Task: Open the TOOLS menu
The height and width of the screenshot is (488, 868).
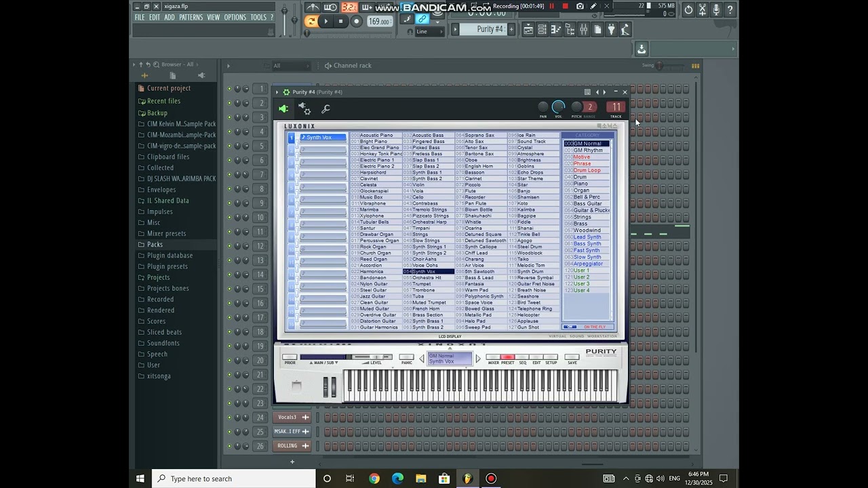Action: 258,18
